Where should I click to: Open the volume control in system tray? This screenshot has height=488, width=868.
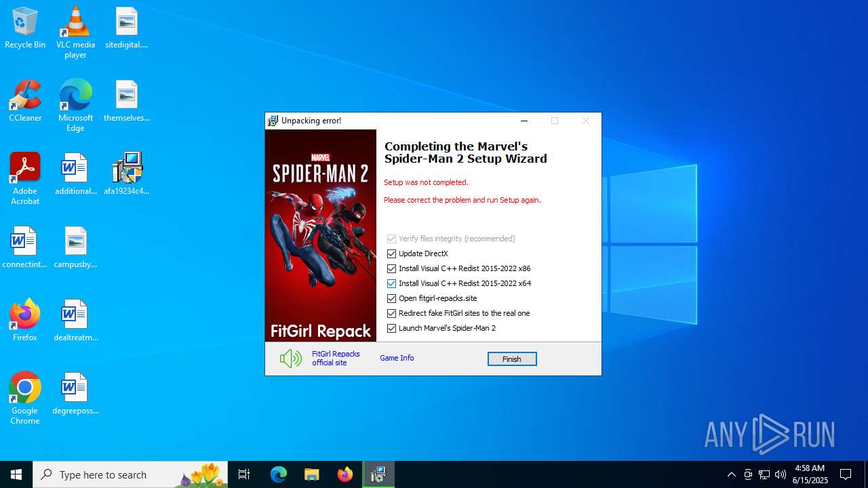pyautogui.click(x=781, y=474)
